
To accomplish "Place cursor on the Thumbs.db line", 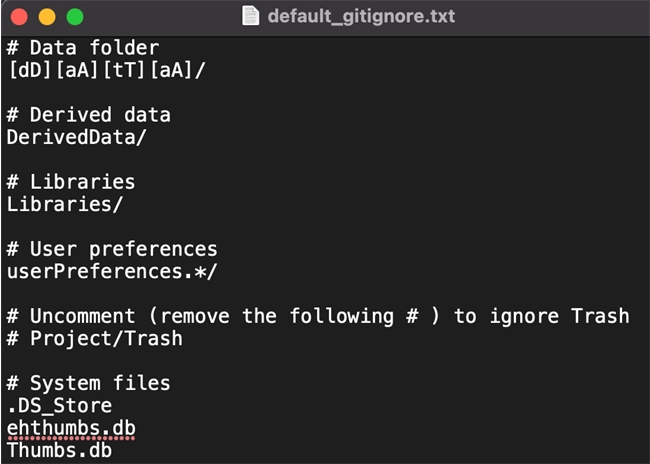I will [59, 451].
